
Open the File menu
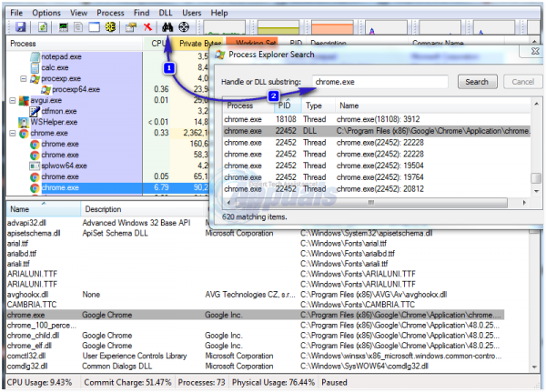pos(16,13)
